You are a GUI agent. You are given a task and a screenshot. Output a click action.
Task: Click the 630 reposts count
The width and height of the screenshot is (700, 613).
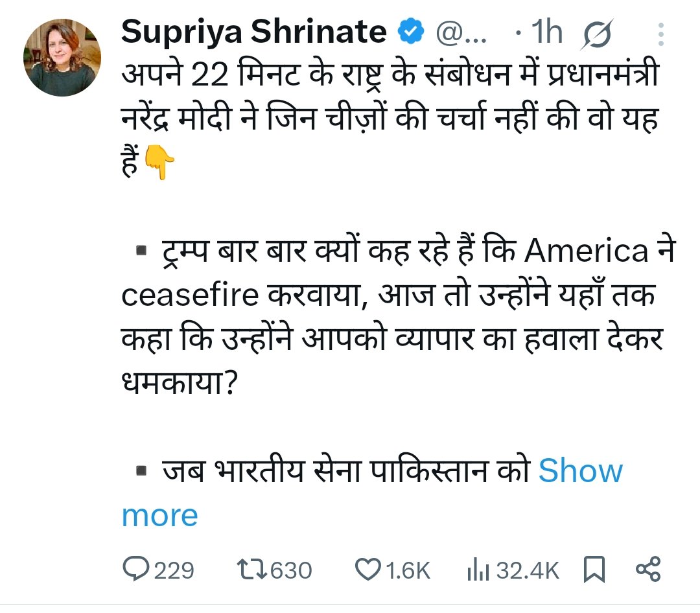point(290,570)
